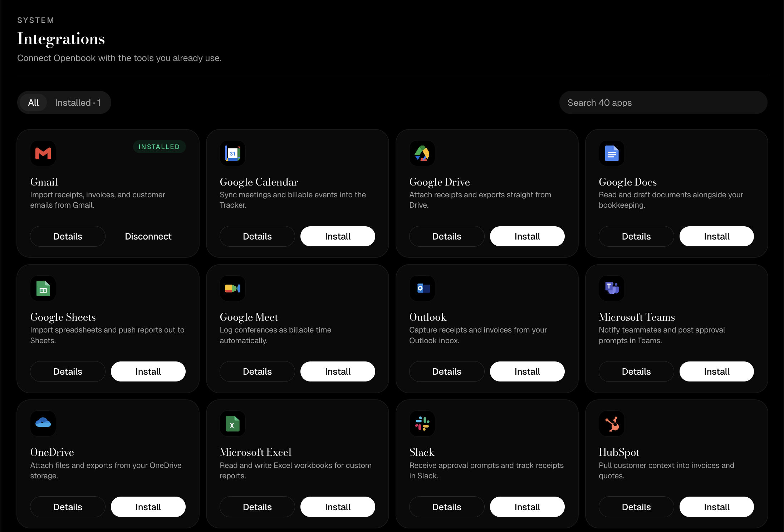This screenshot has width=784, height=532.
Task: Open Google Calendar Details
Action: [257, 236]
